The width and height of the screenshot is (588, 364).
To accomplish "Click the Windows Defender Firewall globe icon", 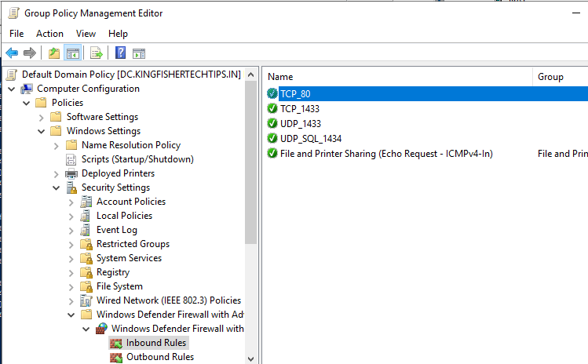I will click(x=101, y=329).
